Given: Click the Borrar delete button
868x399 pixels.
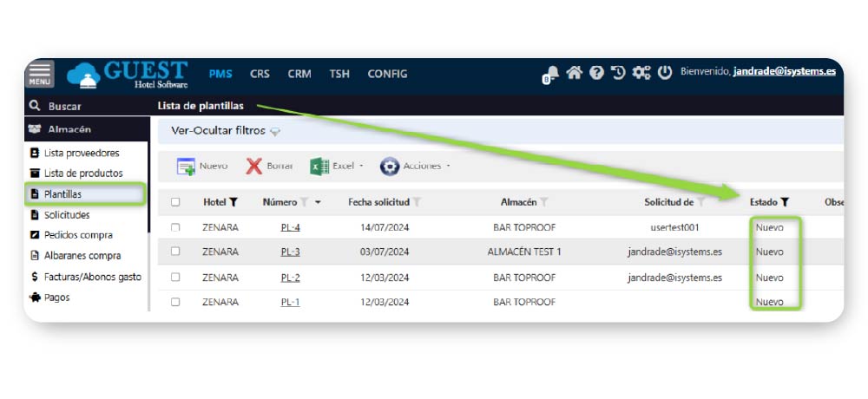Looking at the screenshot, I should (x=269, y=166).
